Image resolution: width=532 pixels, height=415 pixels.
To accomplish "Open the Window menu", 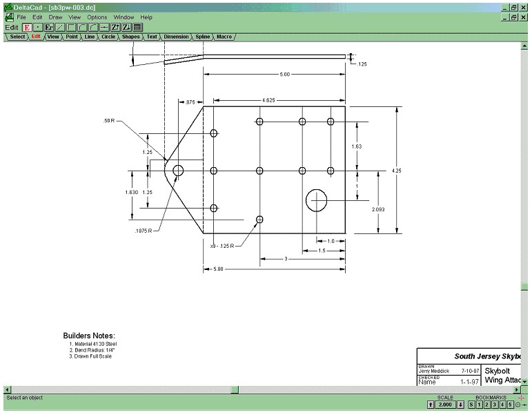I will [x=124, y=17].
